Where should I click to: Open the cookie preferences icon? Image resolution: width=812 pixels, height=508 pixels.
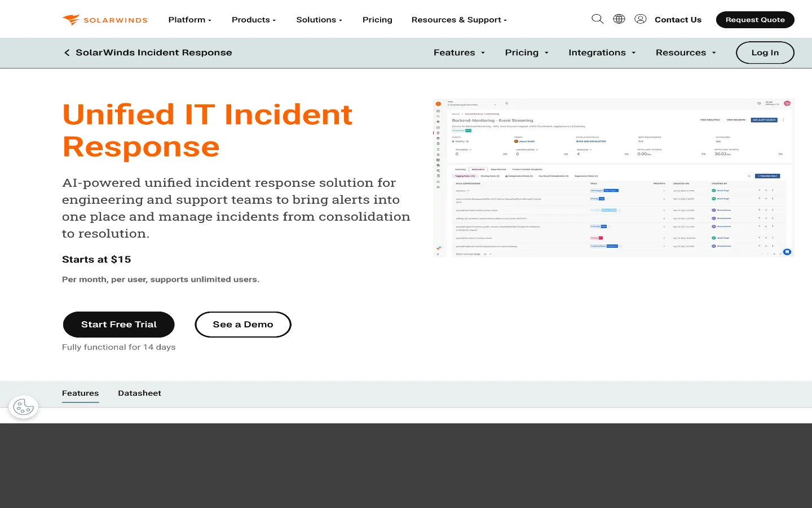point(24,407)
